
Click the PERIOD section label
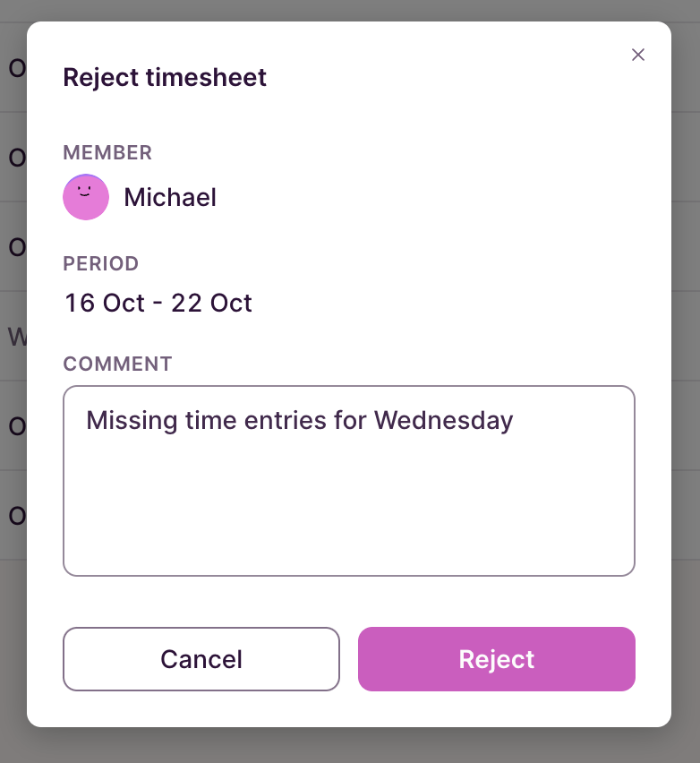tap(100, 264)
